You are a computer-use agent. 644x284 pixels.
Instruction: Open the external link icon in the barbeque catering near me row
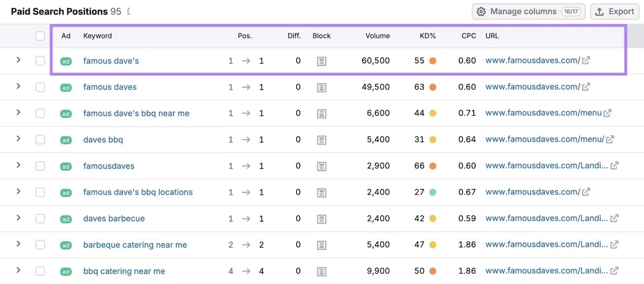614,245
